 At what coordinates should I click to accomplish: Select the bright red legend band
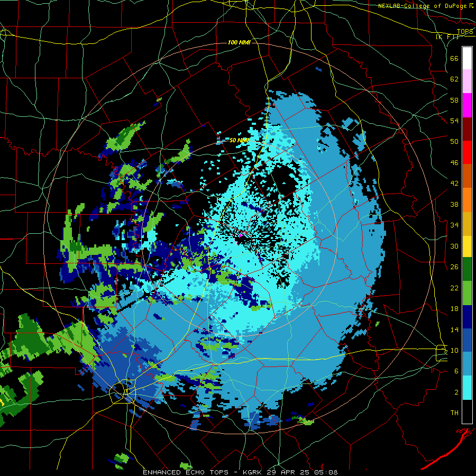click(x=467, y=152)
